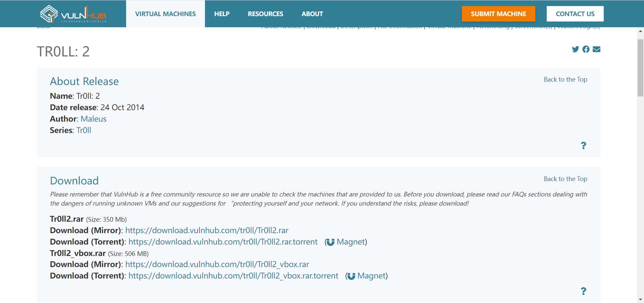Open Magnet link for Tr0ll2_vbox.rar
The image size is (644, 303).
click(372, 276)
